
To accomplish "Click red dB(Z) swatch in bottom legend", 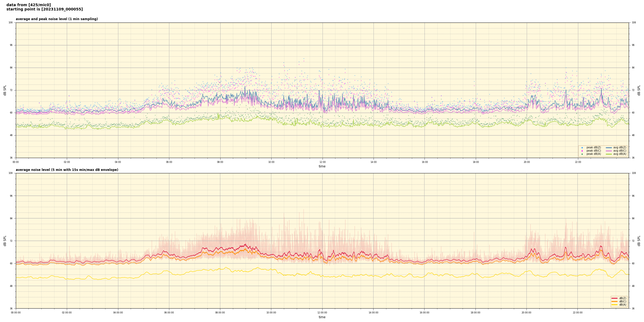I will [x=614, y=298].
